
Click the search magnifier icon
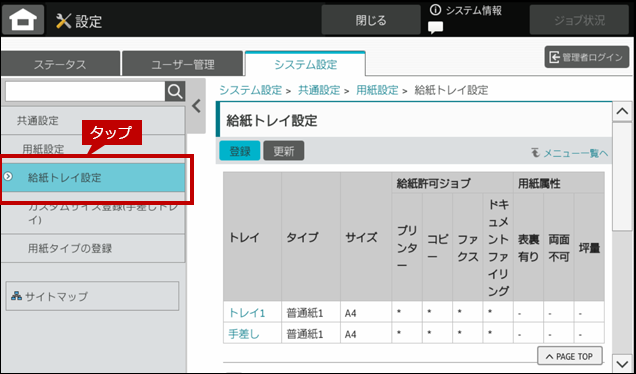pos(175,92)
